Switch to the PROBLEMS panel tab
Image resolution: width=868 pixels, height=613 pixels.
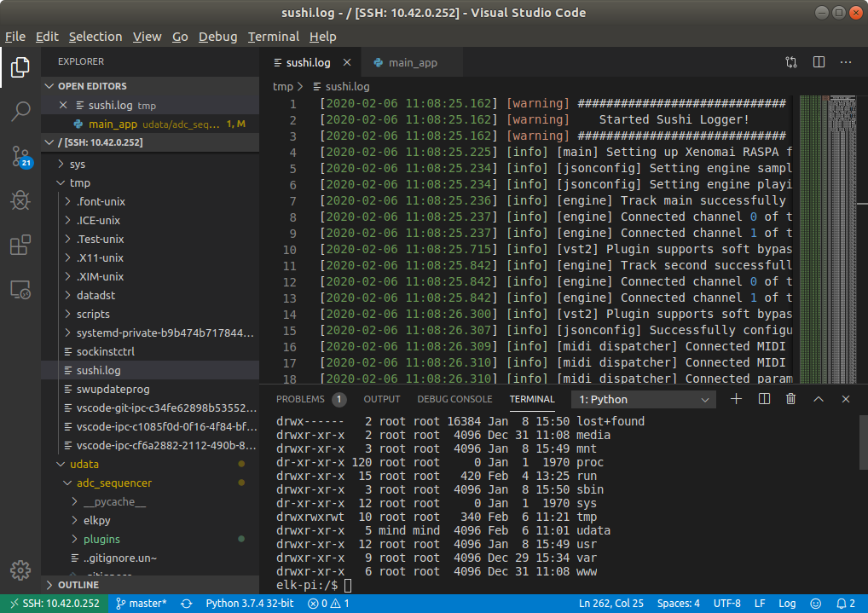pos(300,399)
